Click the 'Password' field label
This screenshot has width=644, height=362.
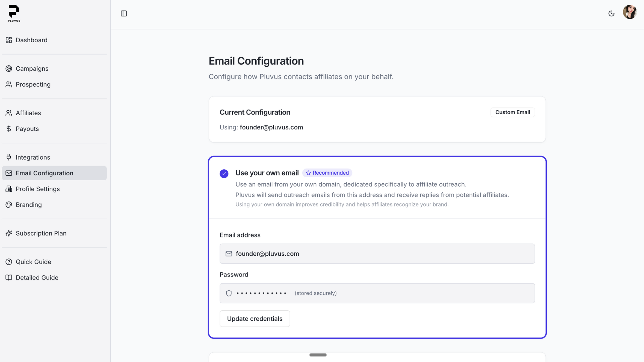234,275
